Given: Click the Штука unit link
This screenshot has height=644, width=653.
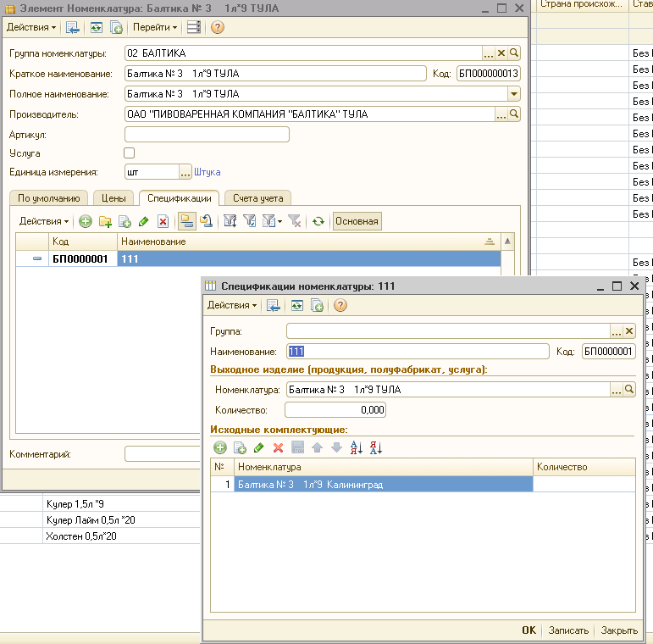Looking at the screenshot, I should pos(208,172).
